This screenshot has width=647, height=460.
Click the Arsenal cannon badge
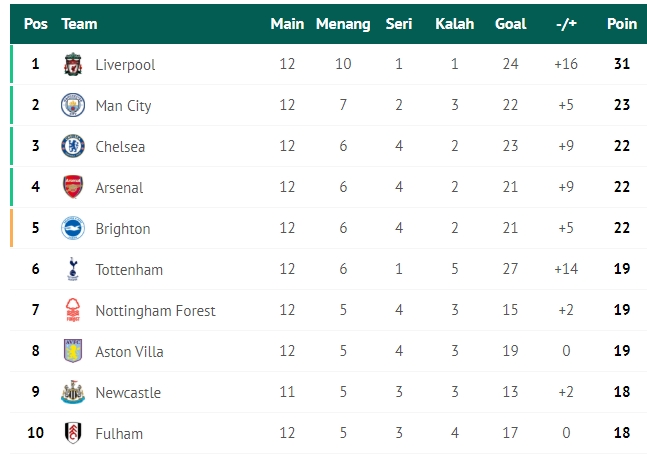(73, 187)
